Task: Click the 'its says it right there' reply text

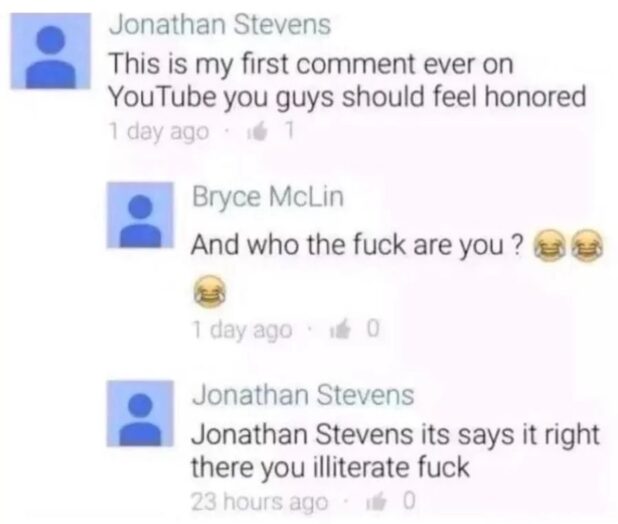Action: tap(395, 451)
